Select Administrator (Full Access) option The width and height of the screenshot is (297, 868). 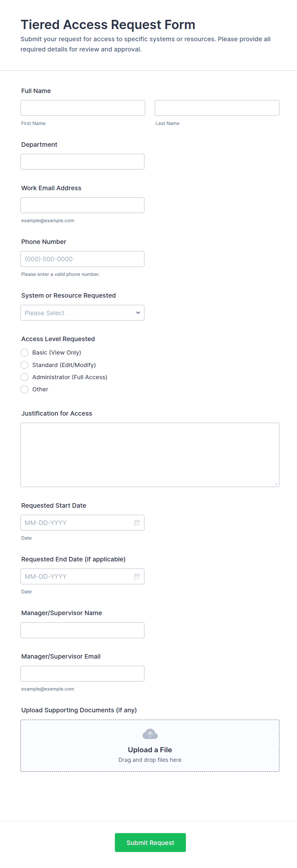25,377
